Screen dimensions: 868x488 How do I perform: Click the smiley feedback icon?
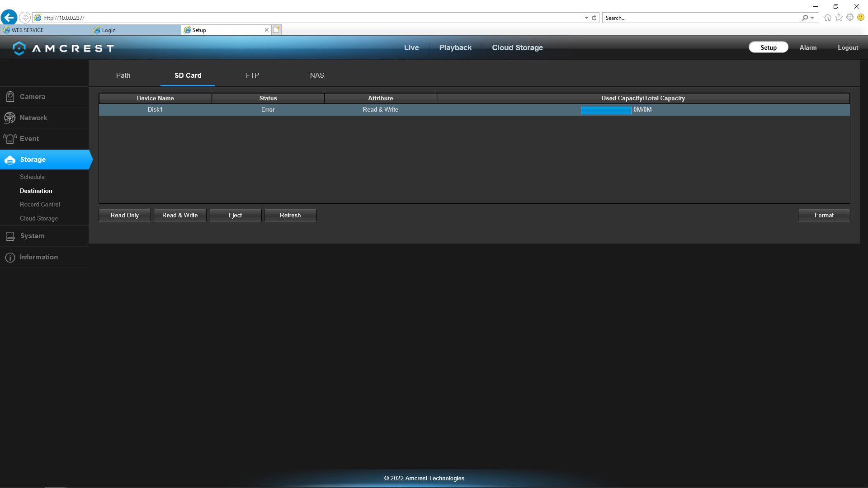tap(861, 18)
